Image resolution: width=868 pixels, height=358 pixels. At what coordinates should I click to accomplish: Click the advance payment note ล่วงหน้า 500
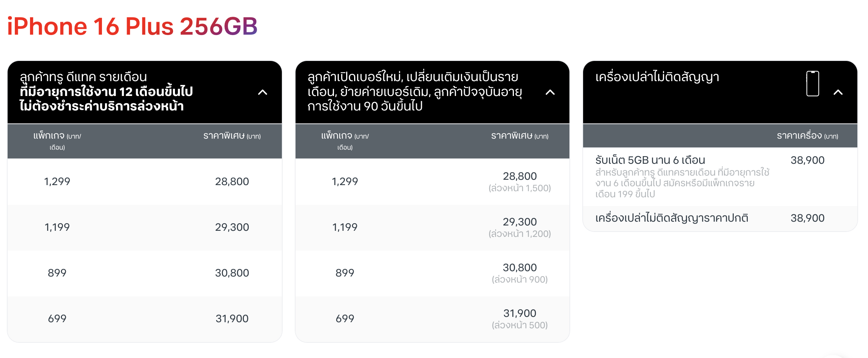[520, 325]
